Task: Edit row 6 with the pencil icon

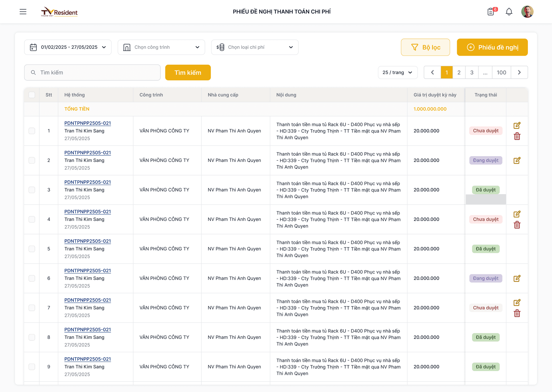Action: point(517,278)
